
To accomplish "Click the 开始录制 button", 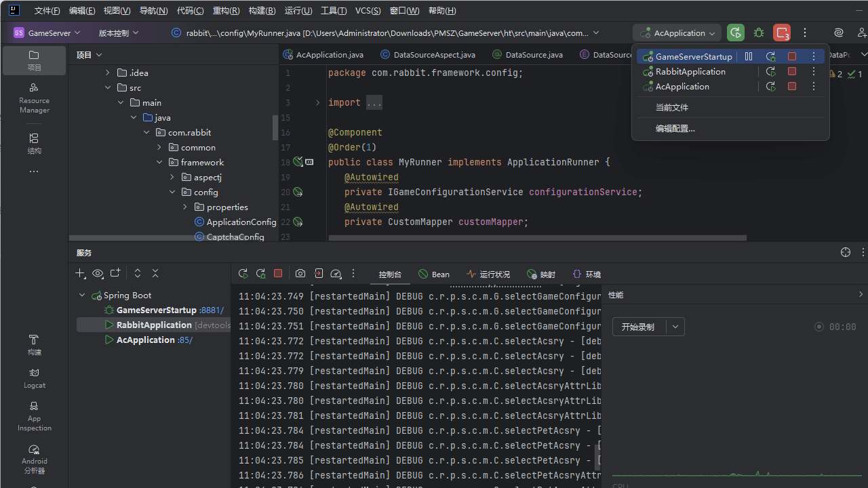I will pyautogui.click(x=638, y=327).
